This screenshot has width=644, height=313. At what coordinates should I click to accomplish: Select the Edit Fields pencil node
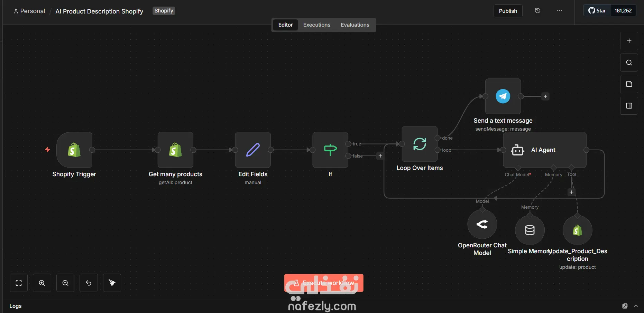pos(253,150)
